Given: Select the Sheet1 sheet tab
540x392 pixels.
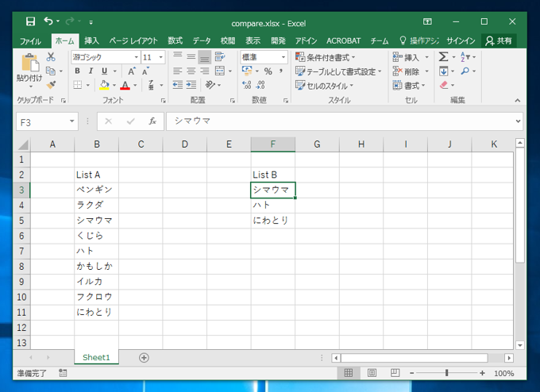Looking at the screenshot, I should pyautogui.click(x=96, y=357).
